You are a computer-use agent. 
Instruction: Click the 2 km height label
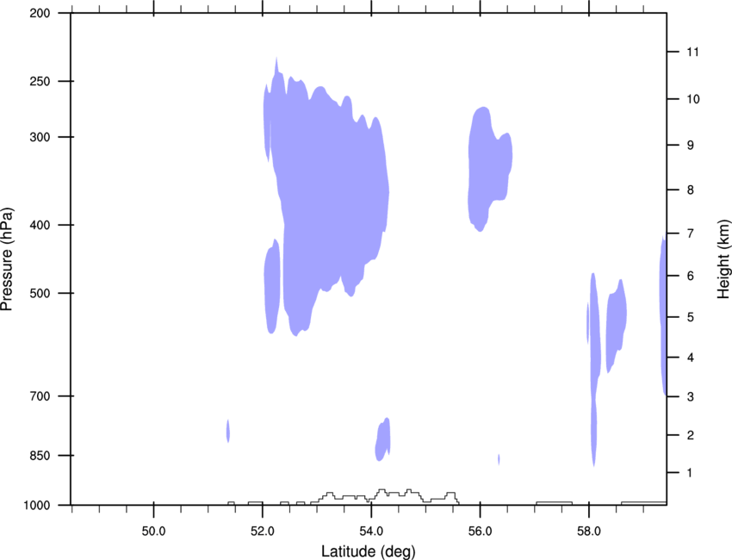pos(691,435)
